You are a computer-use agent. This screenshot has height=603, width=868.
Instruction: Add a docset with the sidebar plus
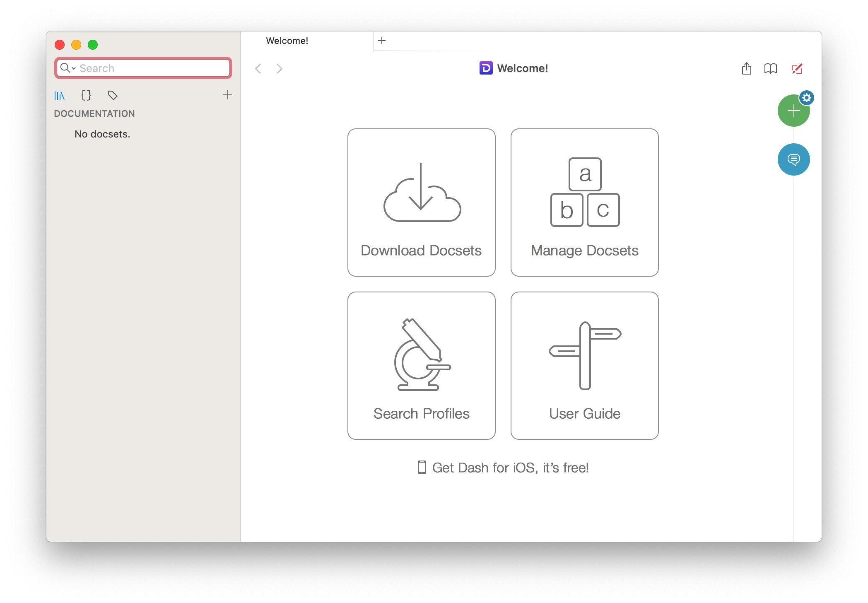[228, 95]
